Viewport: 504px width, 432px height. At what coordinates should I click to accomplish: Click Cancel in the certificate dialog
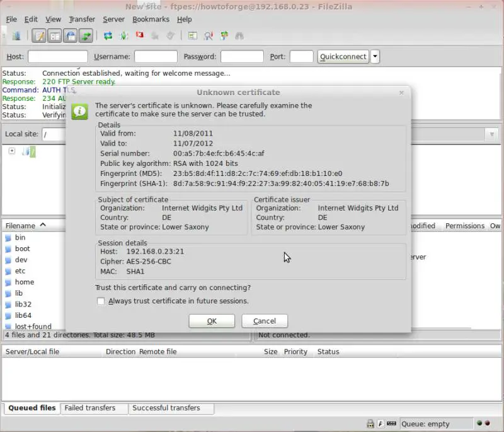click(x=265, y=321)
